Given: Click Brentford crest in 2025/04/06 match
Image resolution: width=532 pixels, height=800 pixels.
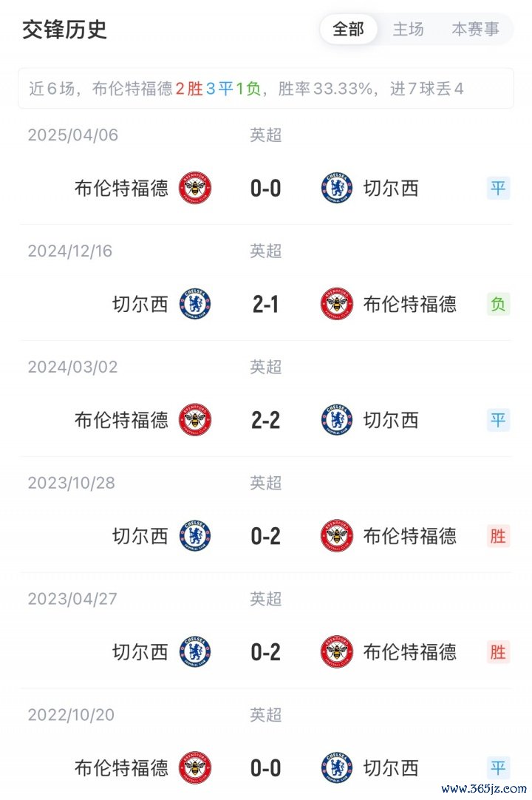Looking at the screenshot, I should (195, 189).
